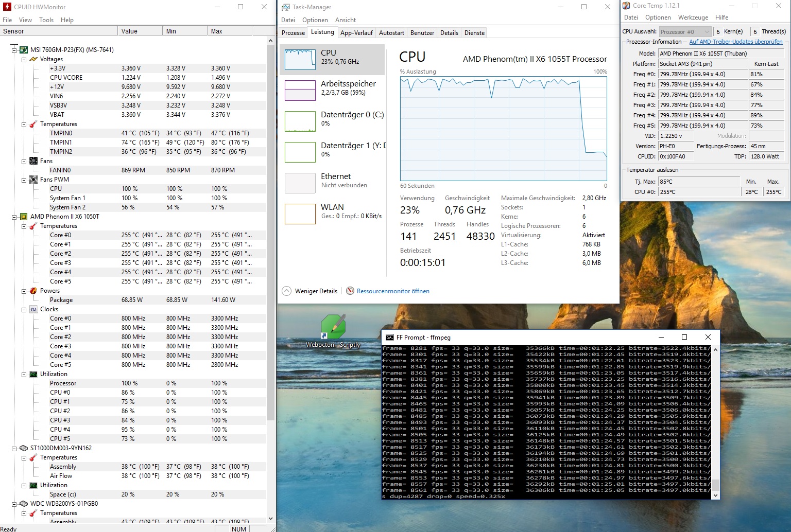Click HWMonitor vertical scrollbar up arrow

(x=271, y=41)
